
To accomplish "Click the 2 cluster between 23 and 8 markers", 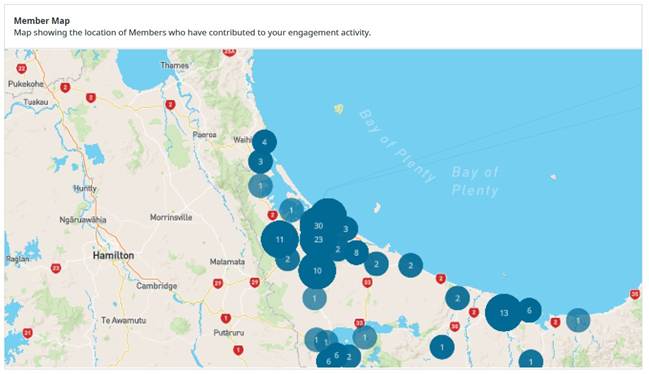I will pos(338,249).
